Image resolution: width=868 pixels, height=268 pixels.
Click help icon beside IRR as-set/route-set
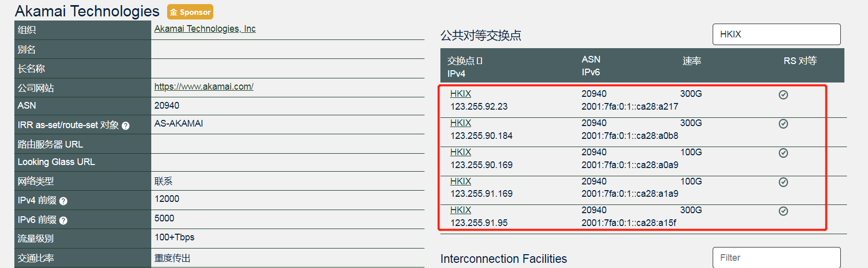[x=126, y=126]
